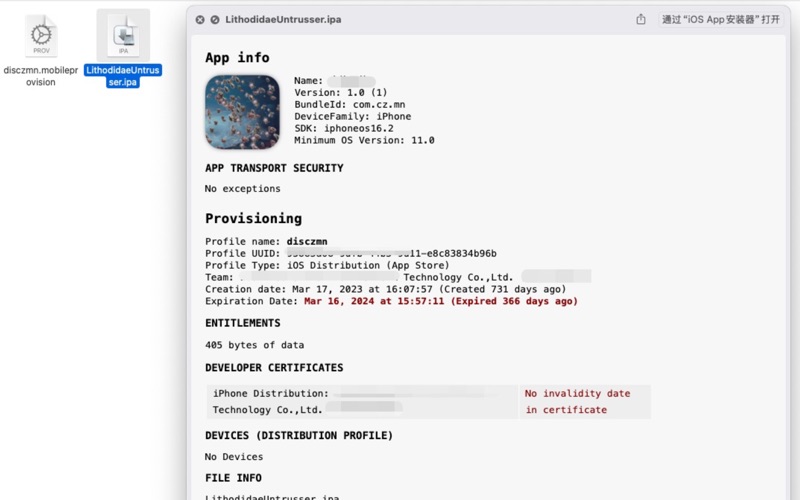Select the disczmn.mobileprovision file icon
The width and height of the screenshot is (800, 500).
coord(41,37)
